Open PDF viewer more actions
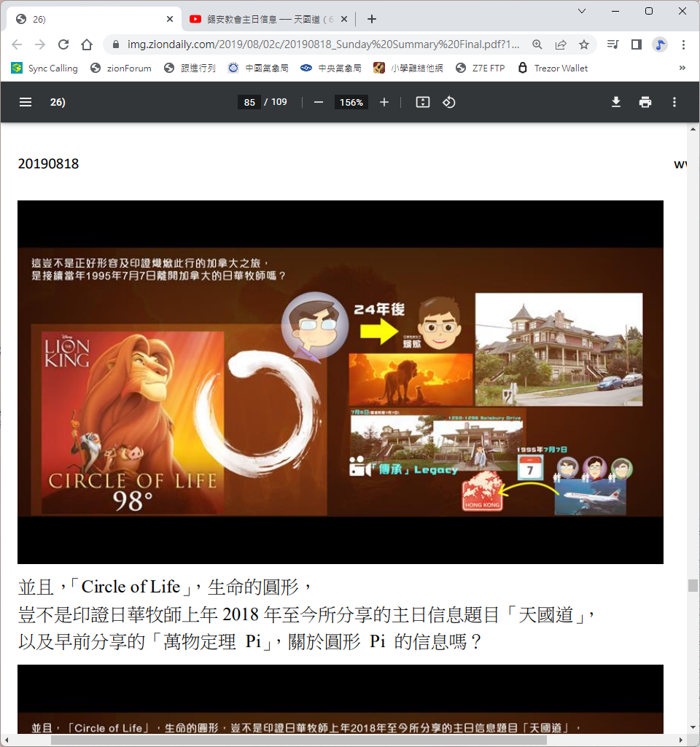 coord(674,103)
